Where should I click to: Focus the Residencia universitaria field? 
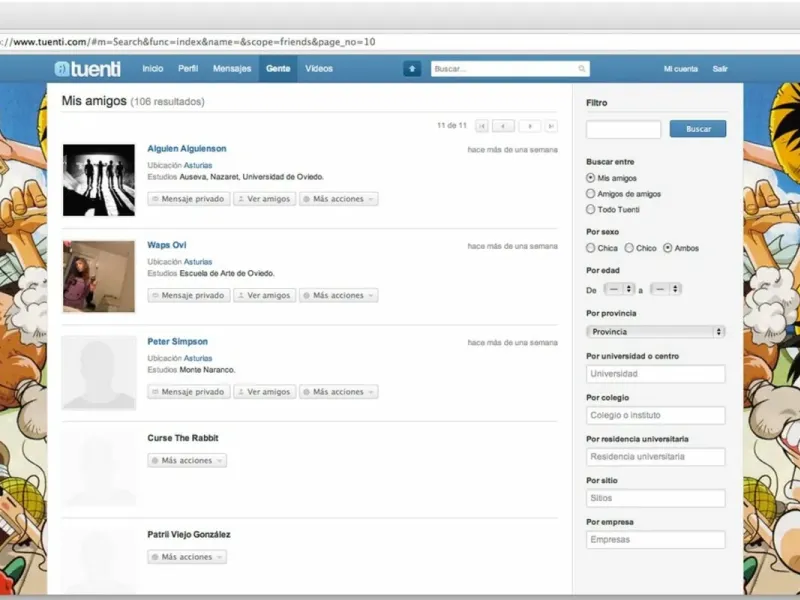tap(656, 457)
